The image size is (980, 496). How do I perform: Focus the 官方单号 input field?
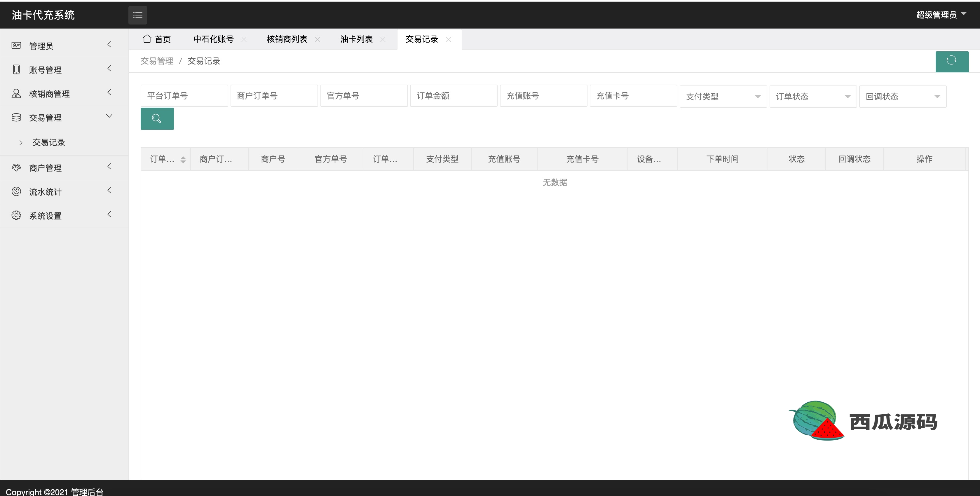click(x=364, y=96)
